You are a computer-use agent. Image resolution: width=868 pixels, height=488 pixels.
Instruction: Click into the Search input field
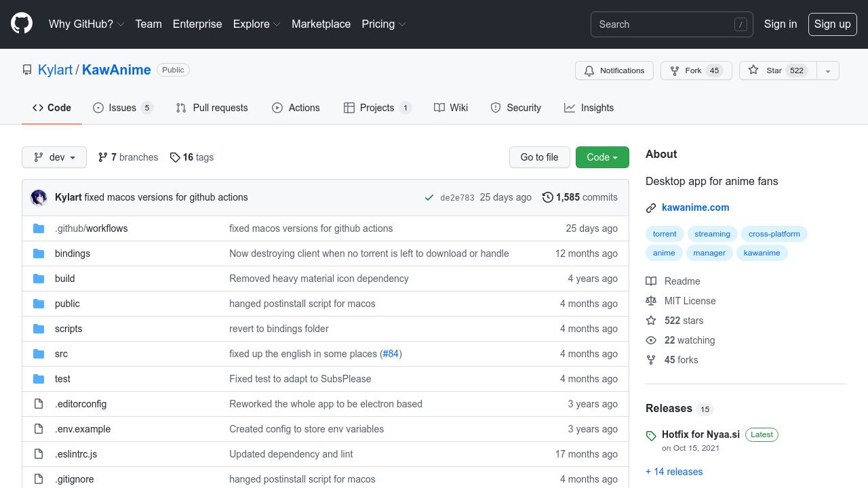click(x=672, y=24)
